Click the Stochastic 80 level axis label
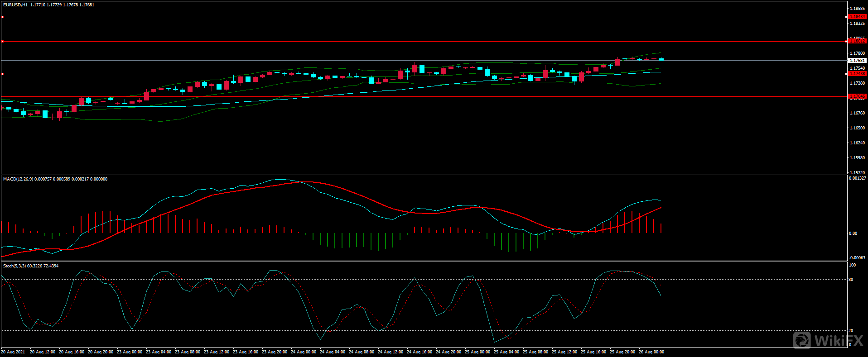This screenshot has height=357, width=868. 851,280
